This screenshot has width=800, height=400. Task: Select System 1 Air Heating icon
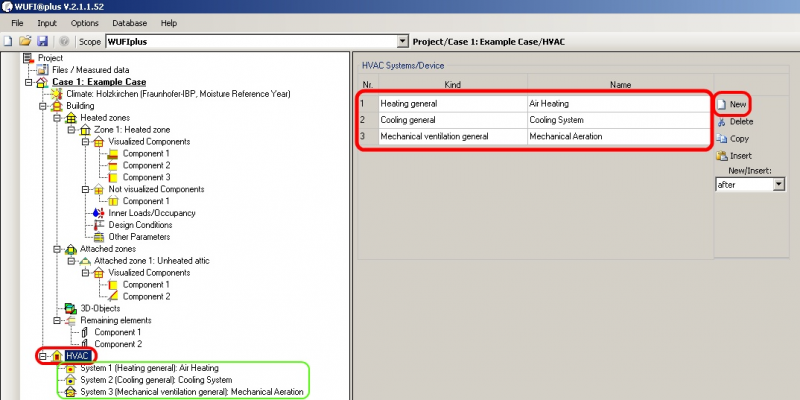(x=70, y=368)
